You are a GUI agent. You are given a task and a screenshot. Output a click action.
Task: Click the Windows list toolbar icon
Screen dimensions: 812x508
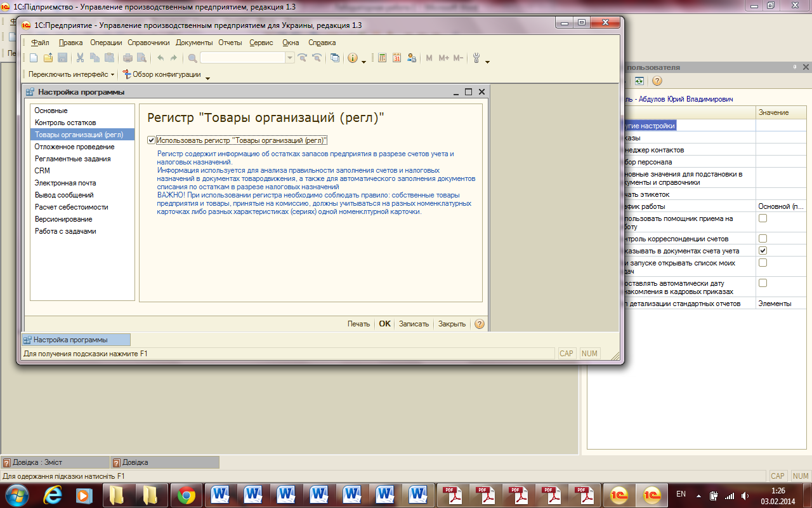tap(335, 58)
